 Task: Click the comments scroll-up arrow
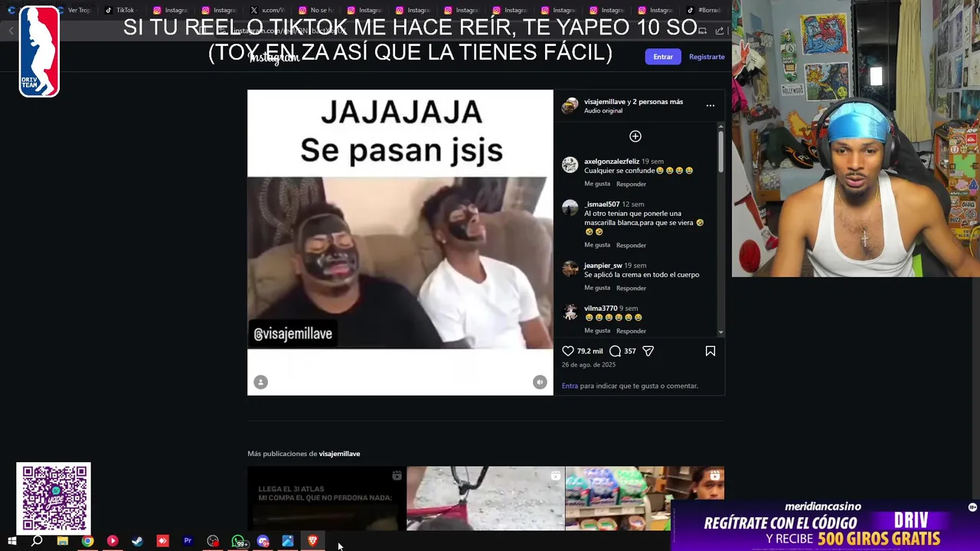click(720, 126)
